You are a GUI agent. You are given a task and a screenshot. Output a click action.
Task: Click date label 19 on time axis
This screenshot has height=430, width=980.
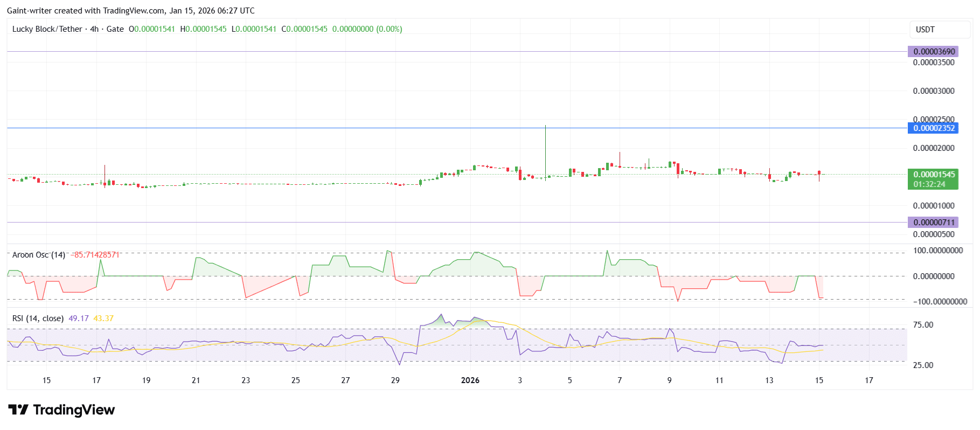point(146,380)
